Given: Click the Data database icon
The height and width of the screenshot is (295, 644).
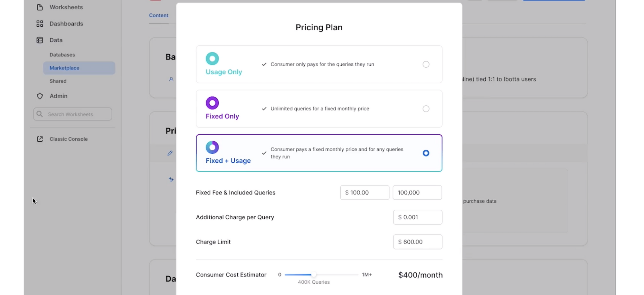Looking at the screenshot, I should point(40,40).
